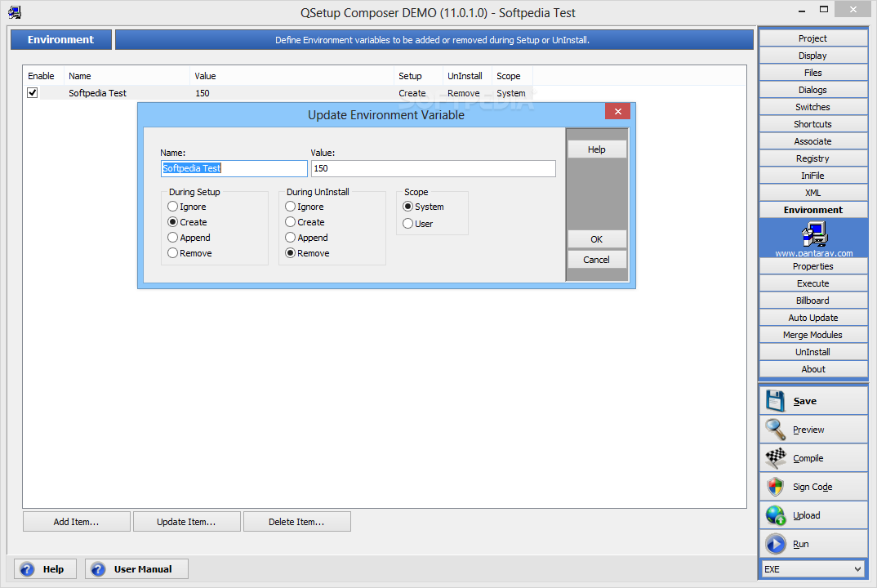The image size is (877, 588).
Task: Click the Sign Code button label
Action: point(812,487)
